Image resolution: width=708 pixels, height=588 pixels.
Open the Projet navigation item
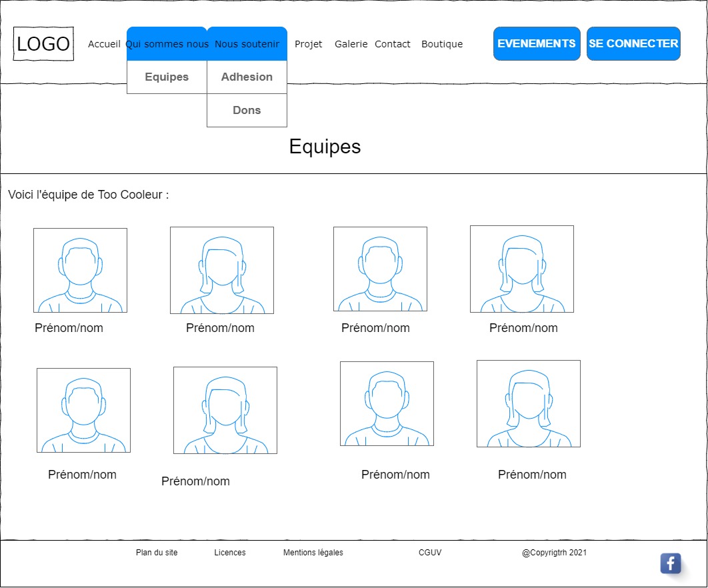pos(308,44)
